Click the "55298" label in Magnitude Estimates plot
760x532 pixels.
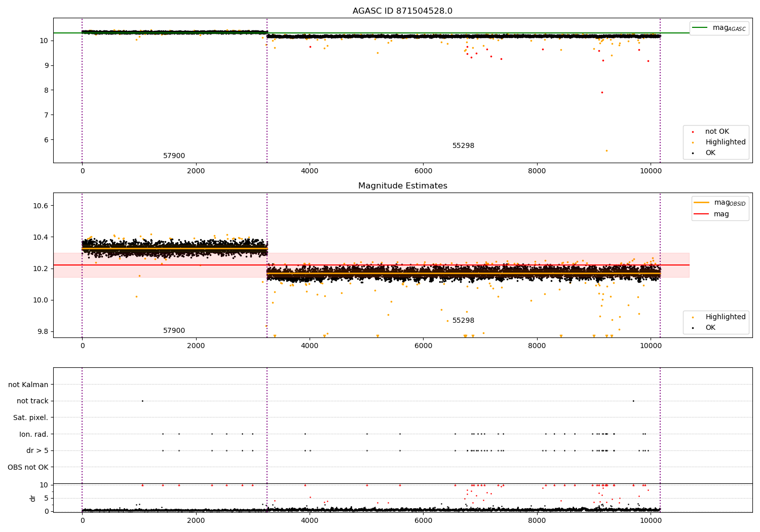click(463, 321)
